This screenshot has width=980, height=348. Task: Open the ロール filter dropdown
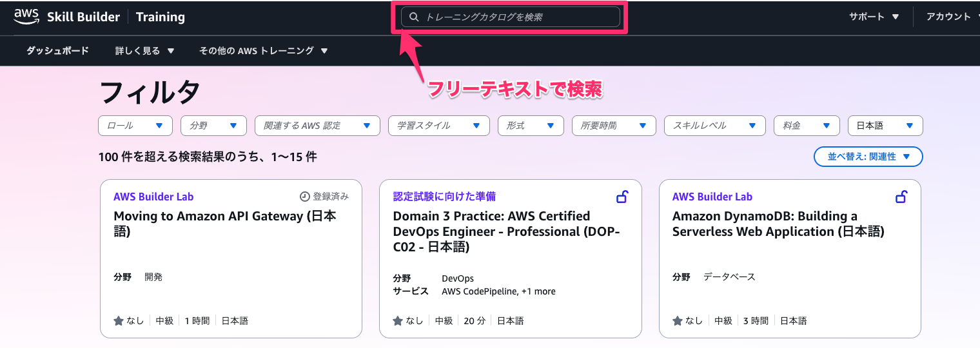(135, 126)
